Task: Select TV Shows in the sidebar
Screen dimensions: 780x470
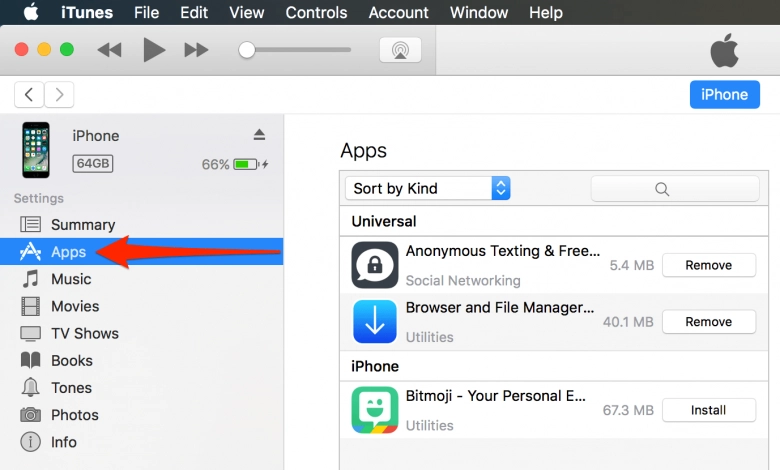Action: (x=142, y=333)
